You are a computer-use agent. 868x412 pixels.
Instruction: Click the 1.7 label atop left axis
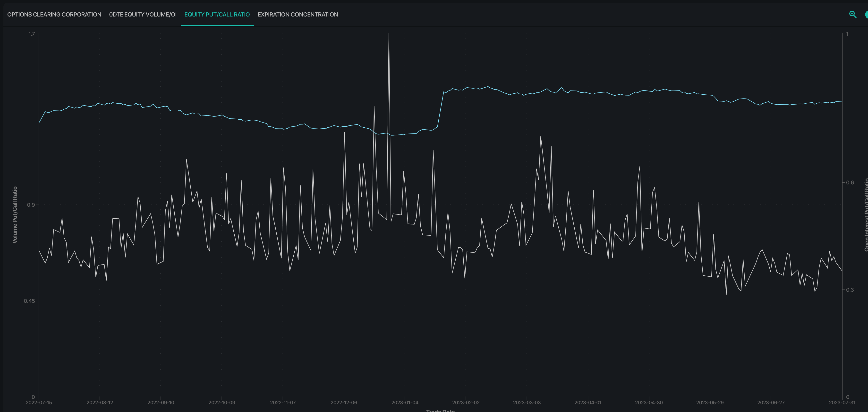pos(31,34)
